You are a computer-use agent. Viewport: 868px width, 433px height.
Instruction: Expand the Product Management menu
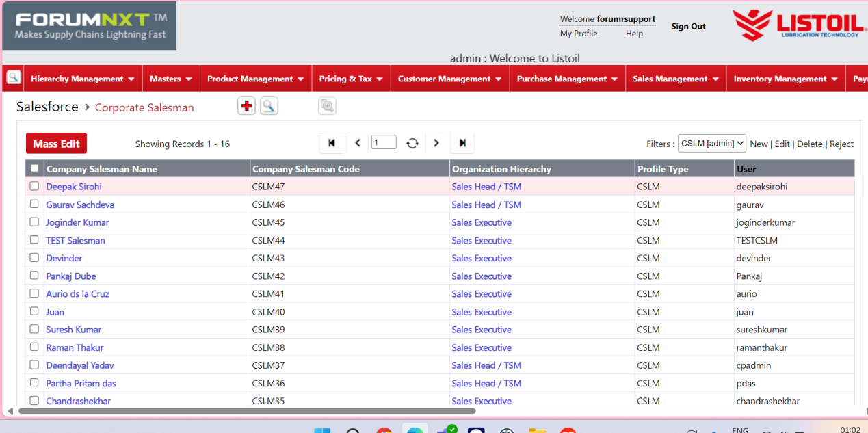(x=256, y=79)
